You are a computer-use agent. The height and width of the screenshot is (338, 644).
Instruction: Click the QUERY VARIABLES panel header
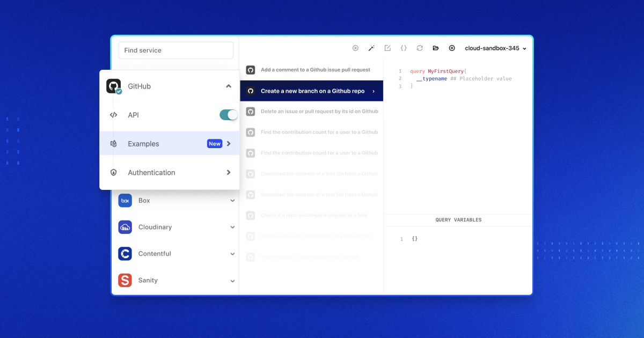[x=458, y=220]
